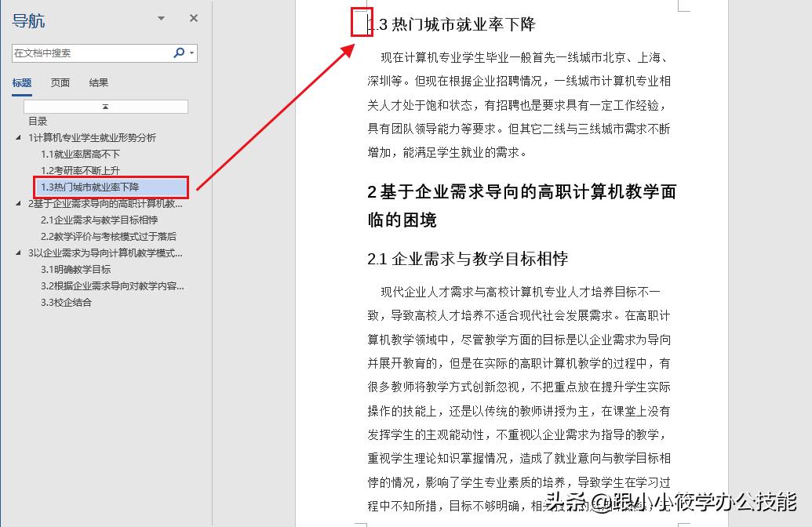Switch to the 页面 (Pages) tab
The height and width of the screenshot is (527, 812).
click(60, 82)
